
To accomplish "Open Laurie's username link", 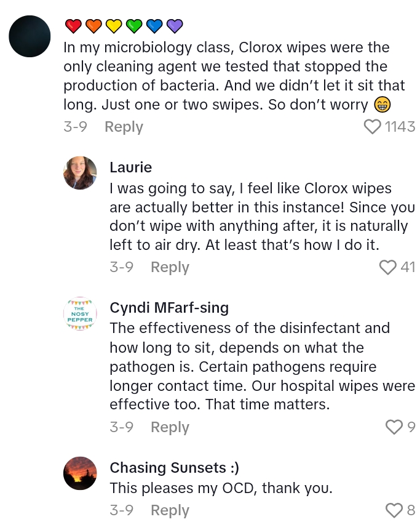I will pyautogui.click(x=130, y=167).
